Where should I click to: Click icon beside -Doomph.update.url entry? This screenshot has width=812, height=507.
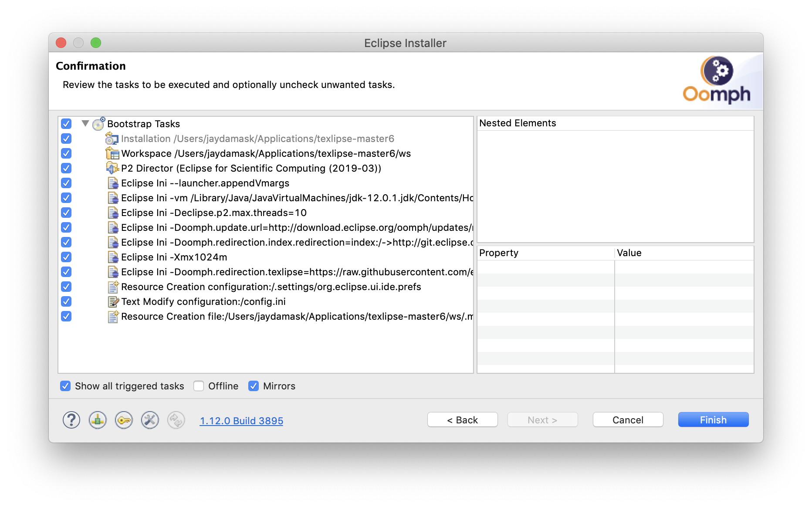113,227
